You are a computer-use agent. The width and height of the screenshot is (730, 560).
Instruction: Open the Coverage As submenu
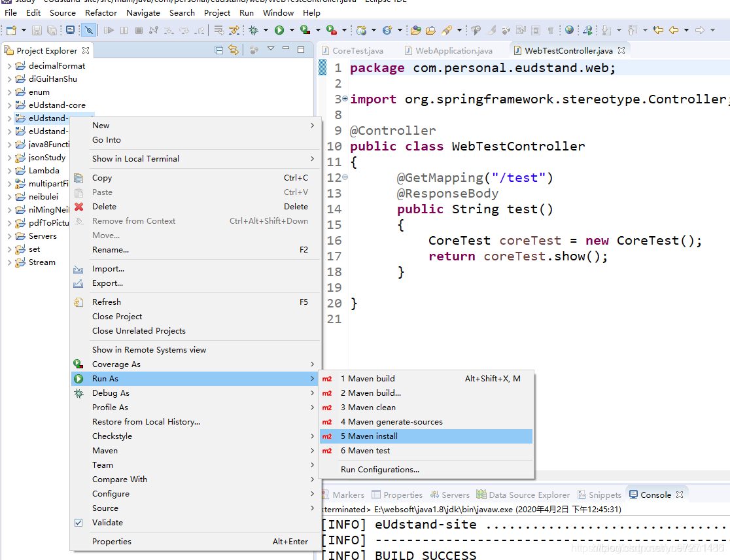click(196, 364)
